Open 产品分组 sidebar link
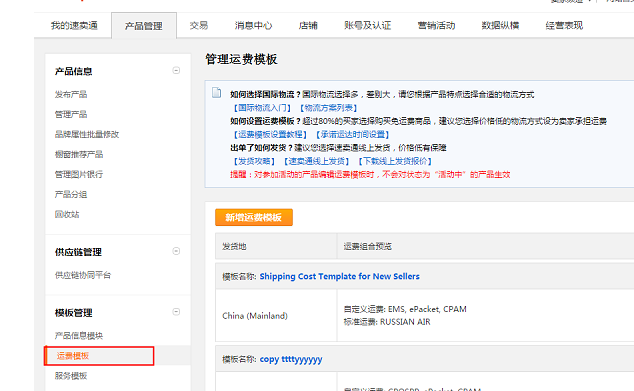The width and height of the screenshot is (634, 391). (71, 194)
